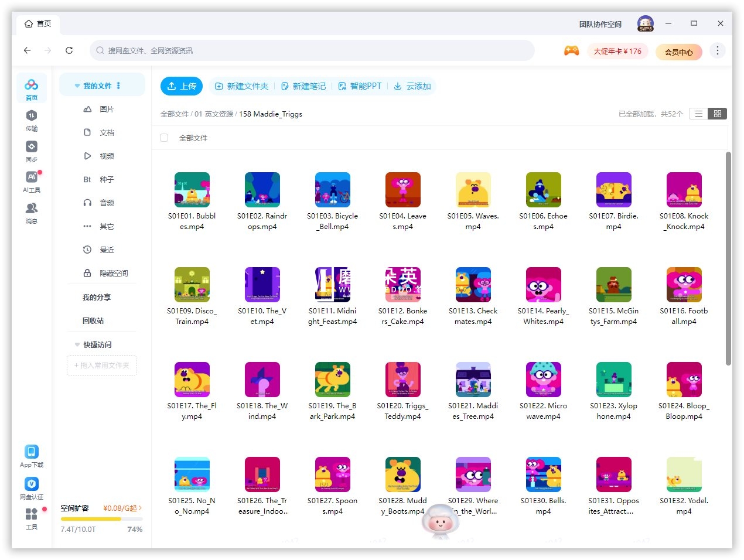This screenshot has width=744, height=560.
Task: Collapse the 我的文件 tree section
Action: 78,84
